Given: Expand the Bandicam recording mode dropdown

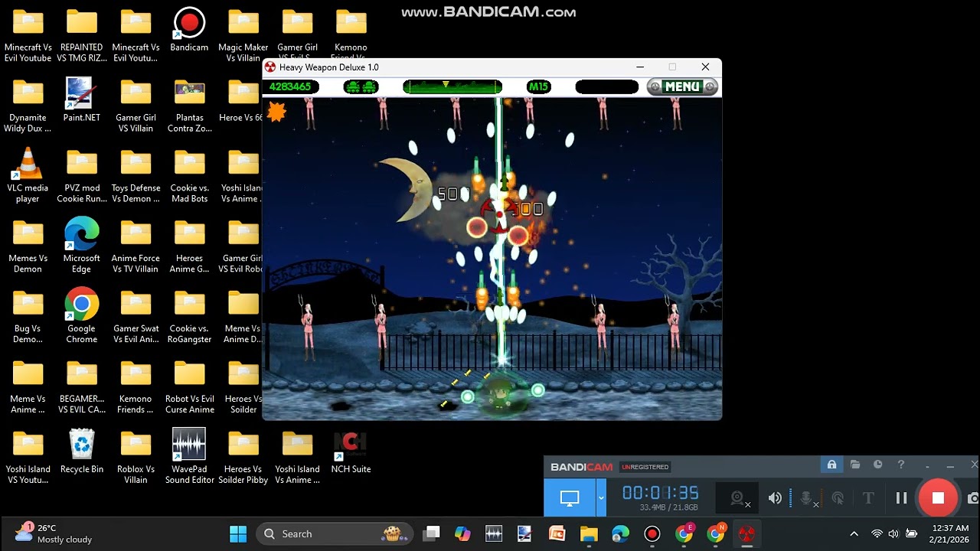Looking at the screenshot, I should [x=601, y=498].
